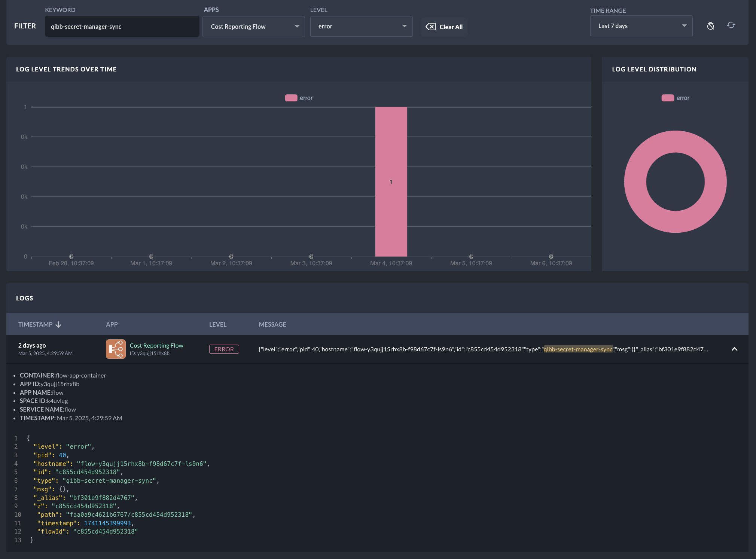
Task: Open the Level dropdown set to error
Action: [x=361, y=26]
